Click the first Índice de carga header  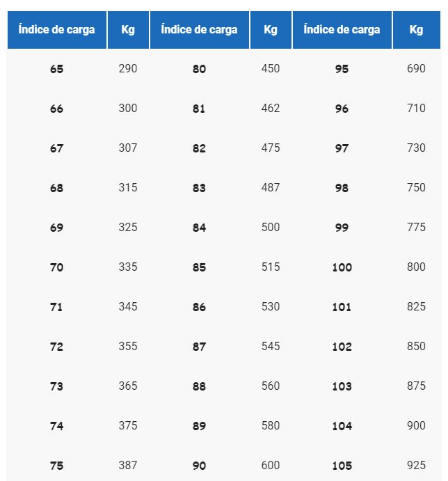[57, 30]
